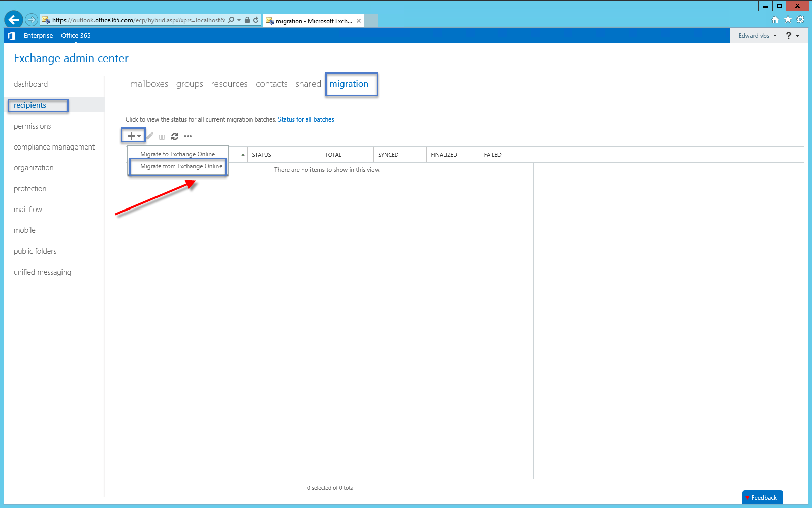This screenshot has height=508, width=812.
Task: Click the delete trash icon in toolbar
Action: click(162, 136)
